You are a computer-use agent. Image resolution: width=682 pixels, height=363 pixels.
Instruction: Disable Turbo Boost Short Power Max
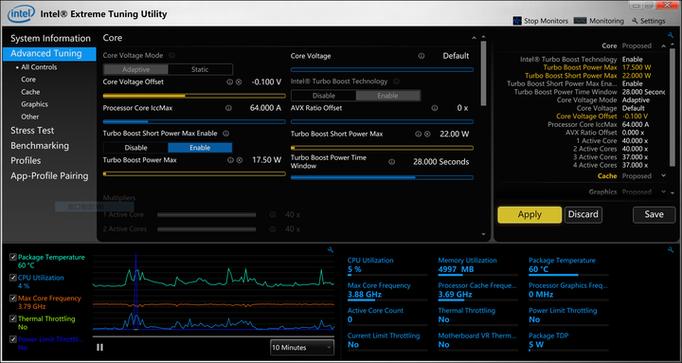pos(136,148)
